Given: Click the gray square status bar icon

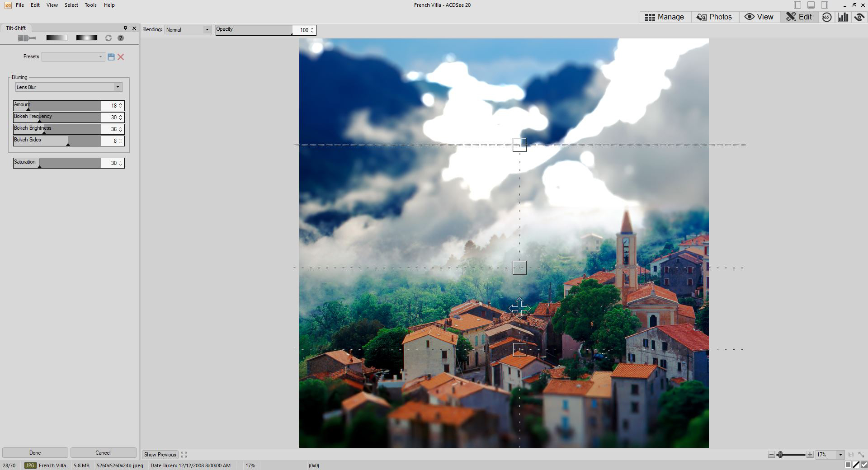Looking at the screenshot, I should click(x=848, y=465).
